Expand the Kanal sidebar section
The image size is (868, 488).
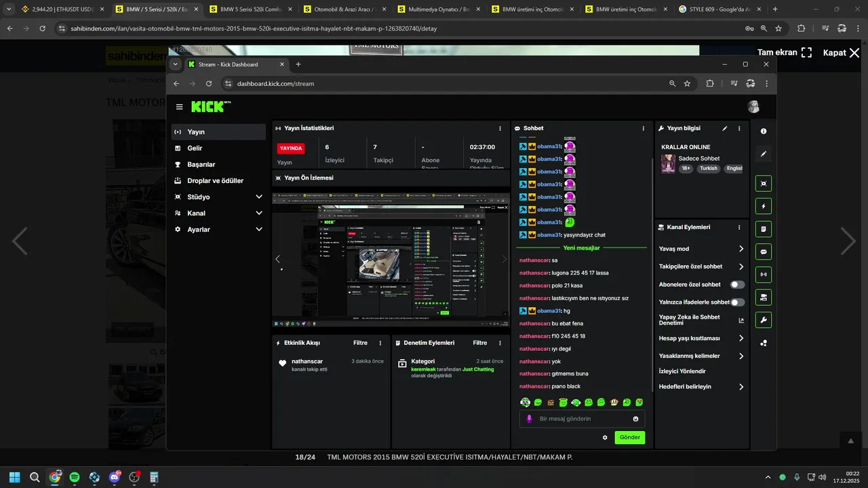[218, 213]
